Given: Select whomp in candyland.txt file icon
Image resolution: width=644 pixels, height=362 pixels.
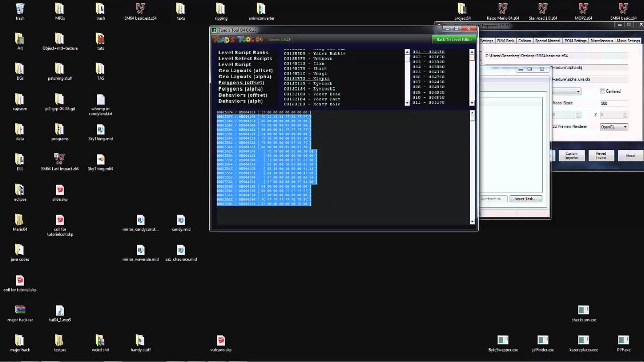Looking at the screenshot, I should [x=100, y=99].
